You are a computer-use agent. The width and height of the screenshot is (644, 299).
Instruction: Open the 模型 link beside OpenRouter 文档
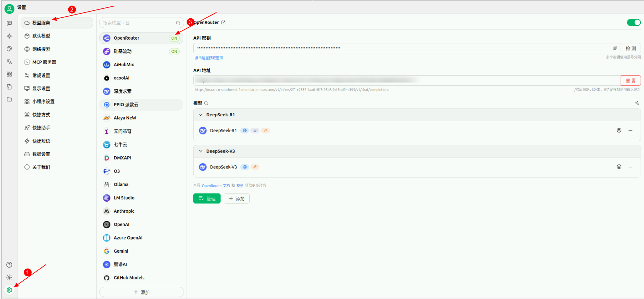coord(240,186)
